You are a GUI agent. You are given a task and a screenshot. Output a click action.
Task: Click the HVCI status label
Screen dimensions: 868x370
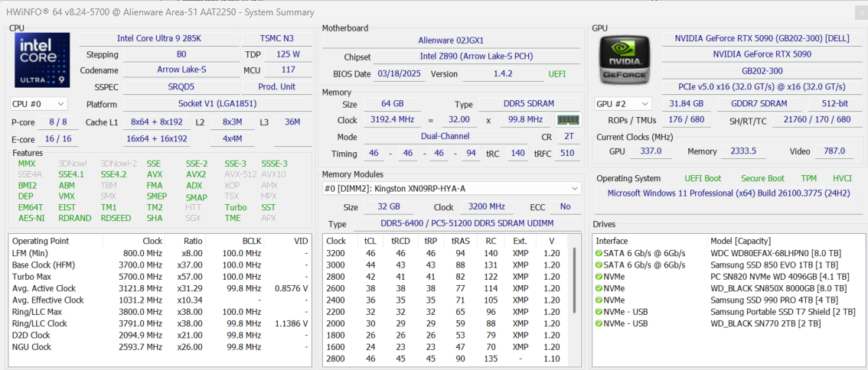pos(842,179)
